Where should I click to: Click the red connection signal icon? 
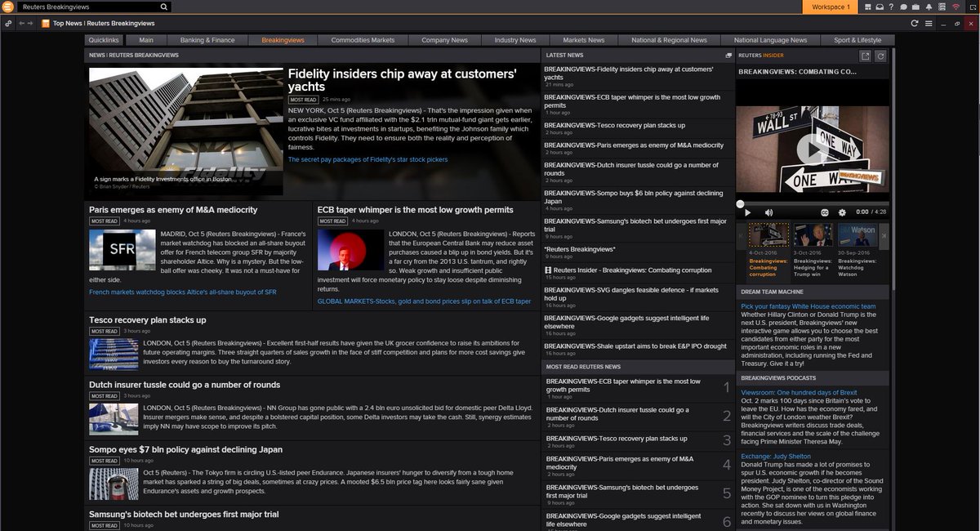coord(955,7)
